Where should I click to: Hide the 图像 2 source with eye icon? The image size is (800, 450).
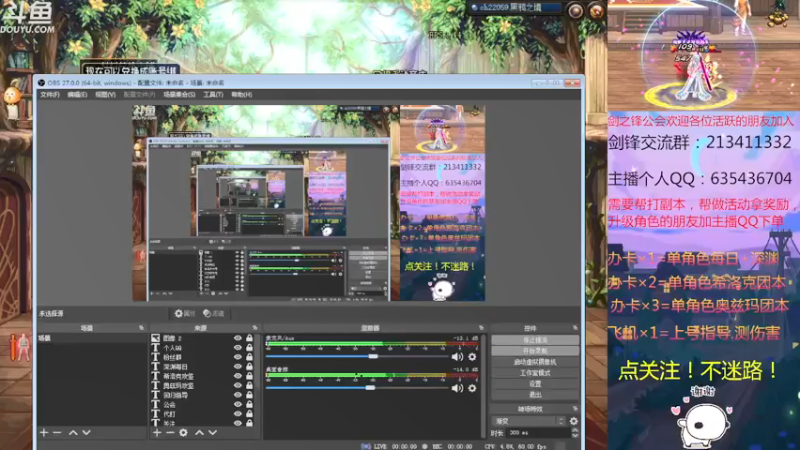pos(238,338)
